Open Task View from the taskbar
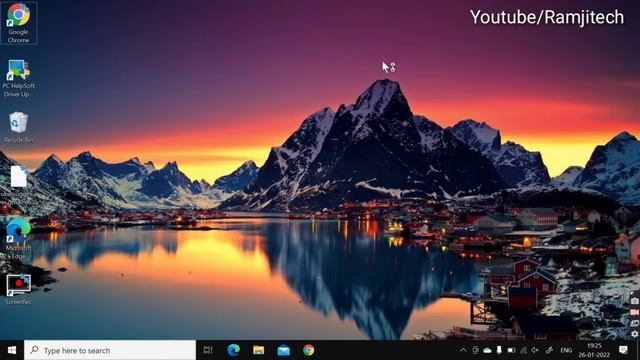 208,350
